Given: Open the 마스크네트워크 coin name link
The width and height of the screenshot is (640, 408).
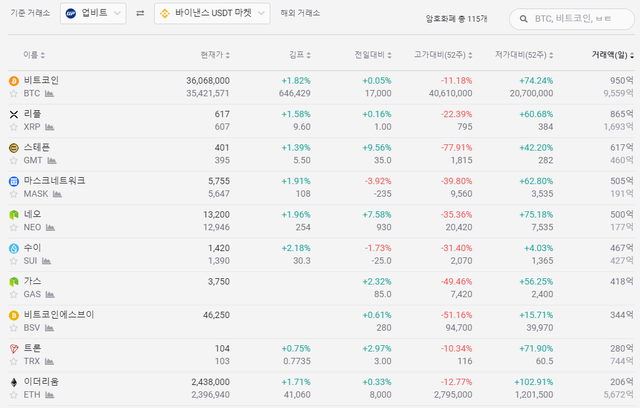Looking at the screenshot, I should pyautogui.click(x=54, y=181).
